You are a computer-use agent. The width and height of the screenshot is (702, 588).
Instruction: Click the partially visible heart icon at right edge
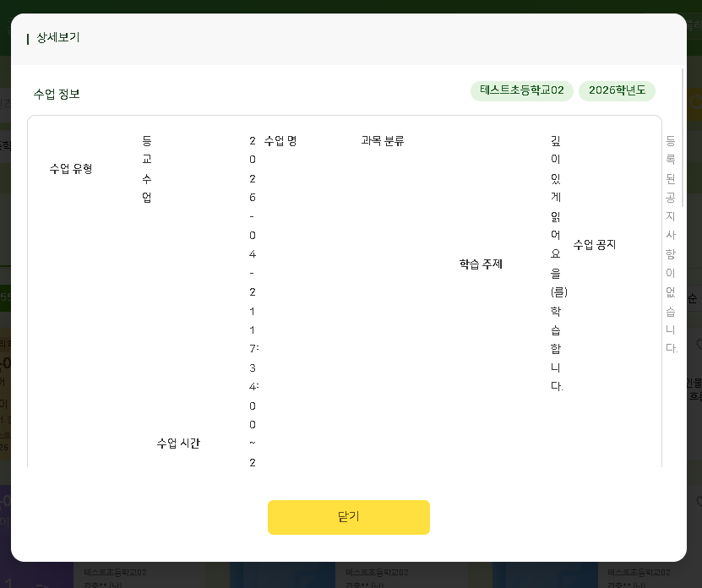click(x=699, y=345)
